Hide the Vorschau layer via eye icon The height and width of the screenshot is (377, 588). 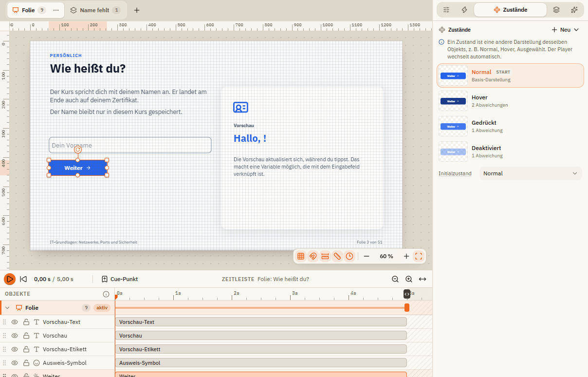(15, 336)
